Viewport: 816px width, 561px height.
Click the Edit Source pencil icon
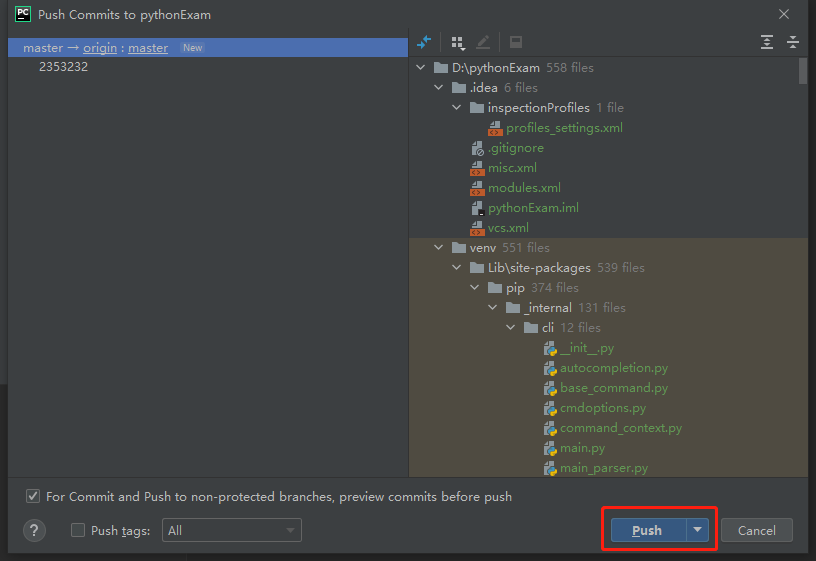(x=483, y=42)
